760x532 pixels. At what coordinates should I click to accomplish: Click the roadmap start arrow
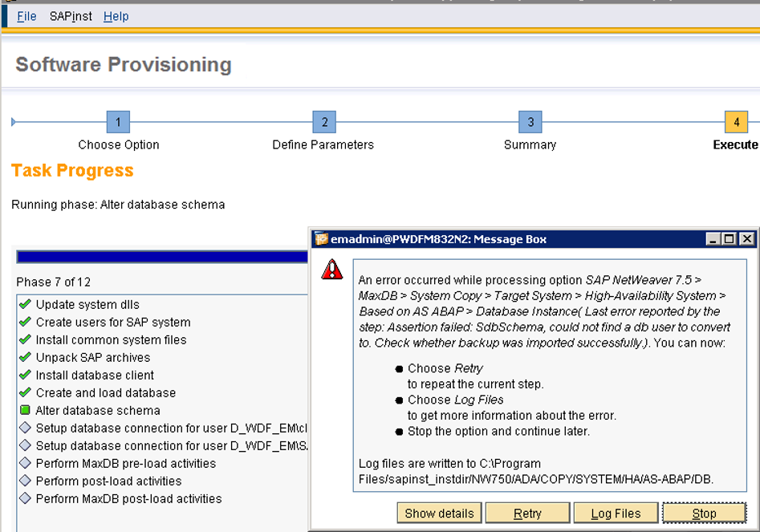[x=14, y=122]
